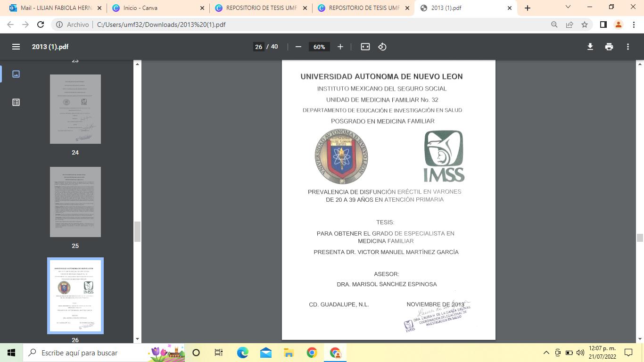Viewport: 644px width, 362px height.
Task: Click text DRA. MARISOL SANCHEZ ESPINOSA
Action: tap(387, 284)
